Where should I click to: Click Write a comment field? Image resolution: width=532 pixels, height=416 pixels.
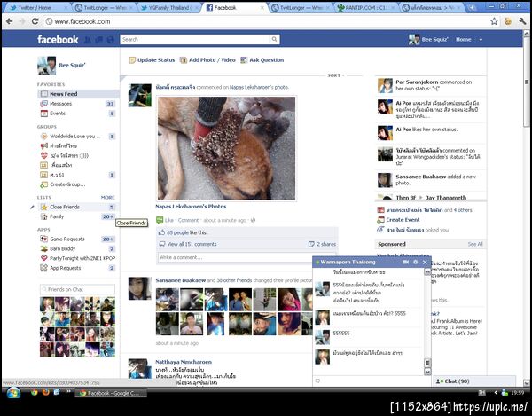[x=247, y=257]
